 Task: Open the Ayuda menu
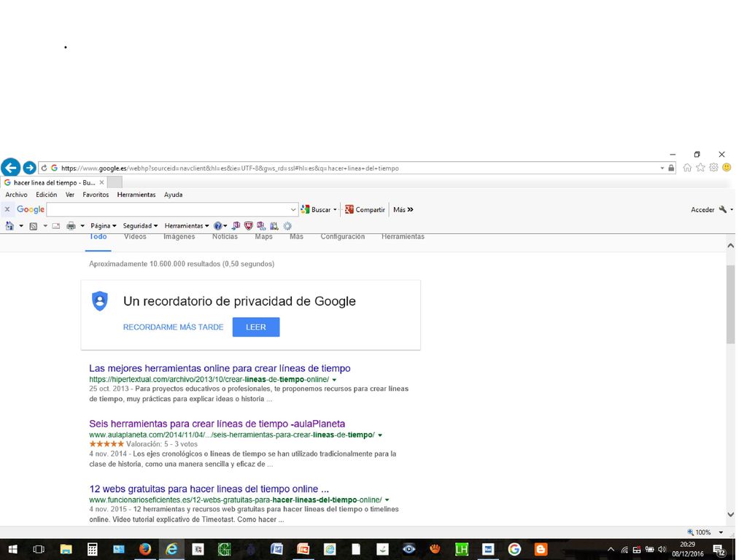(174, 195)
